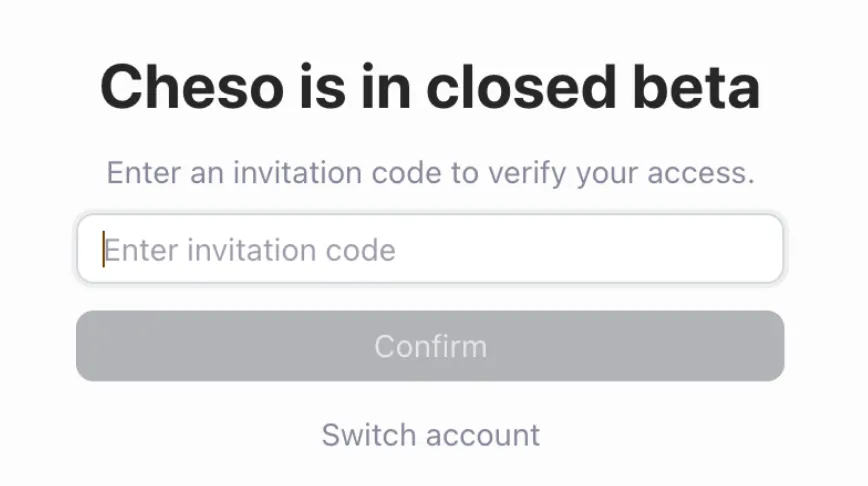The image size is (868, 486).
Task: Click the 'Enter invitation code' placeholder text
Action: tap(250, 250)
